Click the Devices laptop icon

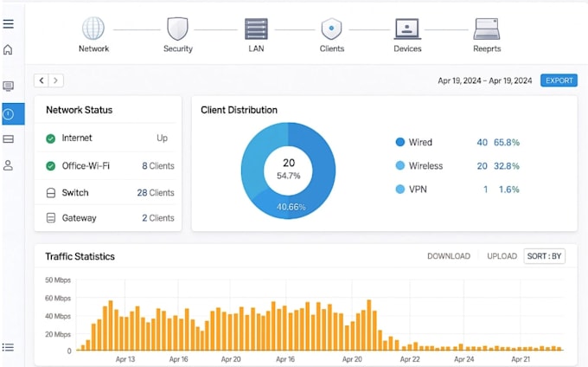point(407,29)
